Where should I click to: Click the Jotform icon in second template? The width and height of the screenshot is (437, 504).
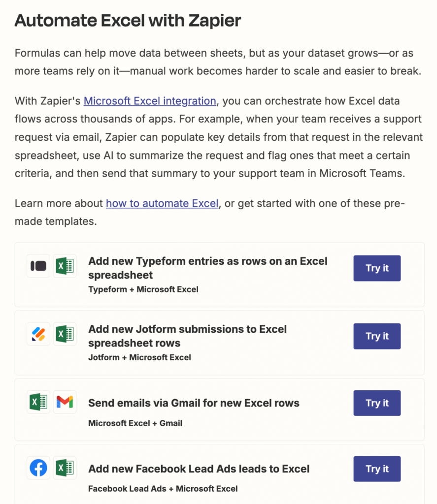(x=38, y=334)
